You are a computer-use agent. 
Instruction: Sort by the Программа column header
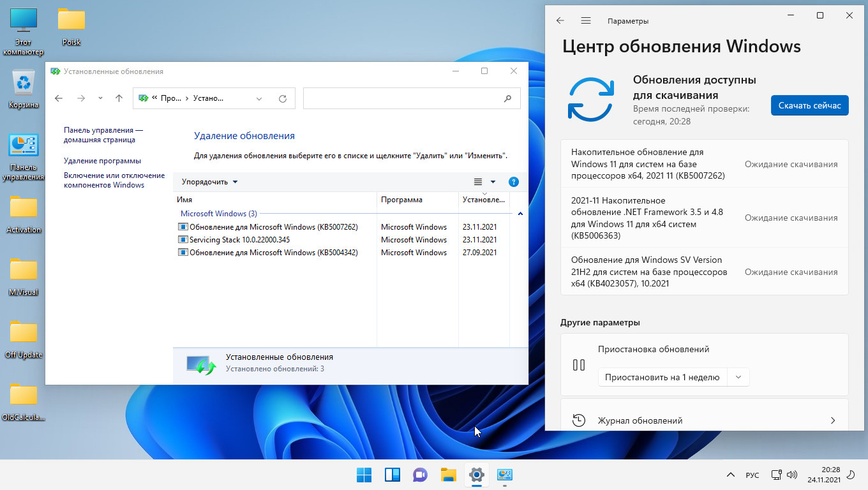(418, 200)
